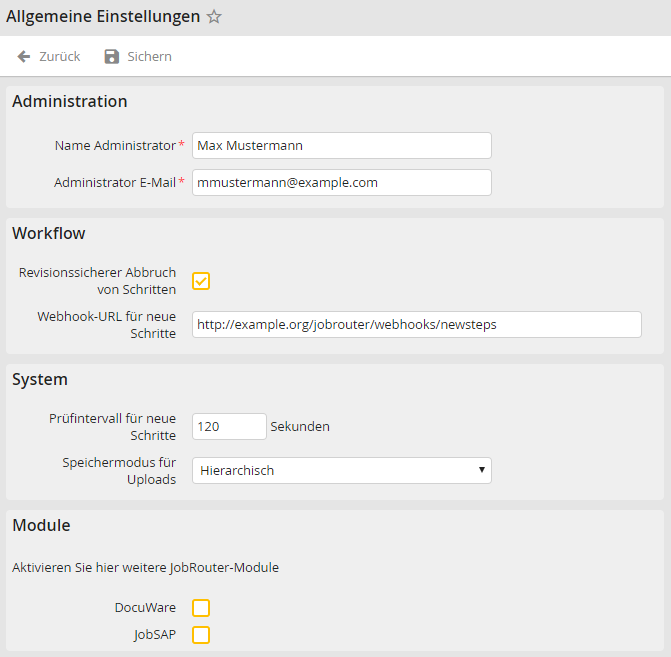
Task: Click into the Administrator E-Mail field
Action: [x=341, y=183]
